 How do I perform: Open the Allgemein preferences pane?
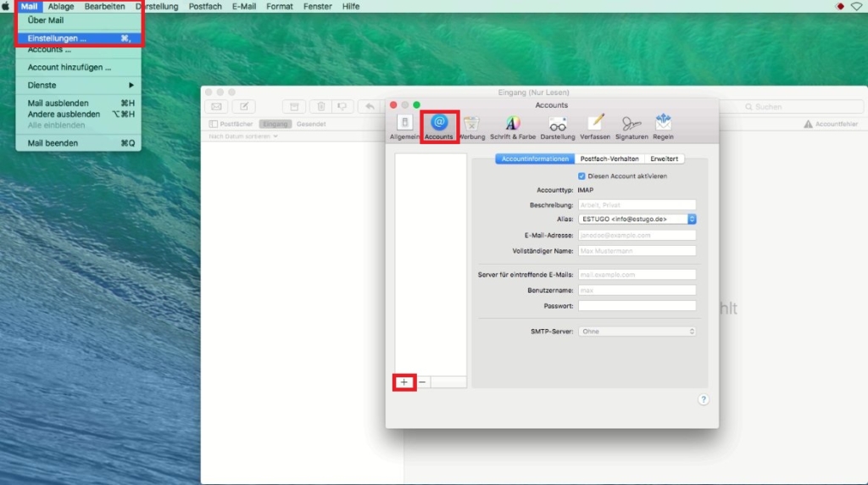click(404, 126)
